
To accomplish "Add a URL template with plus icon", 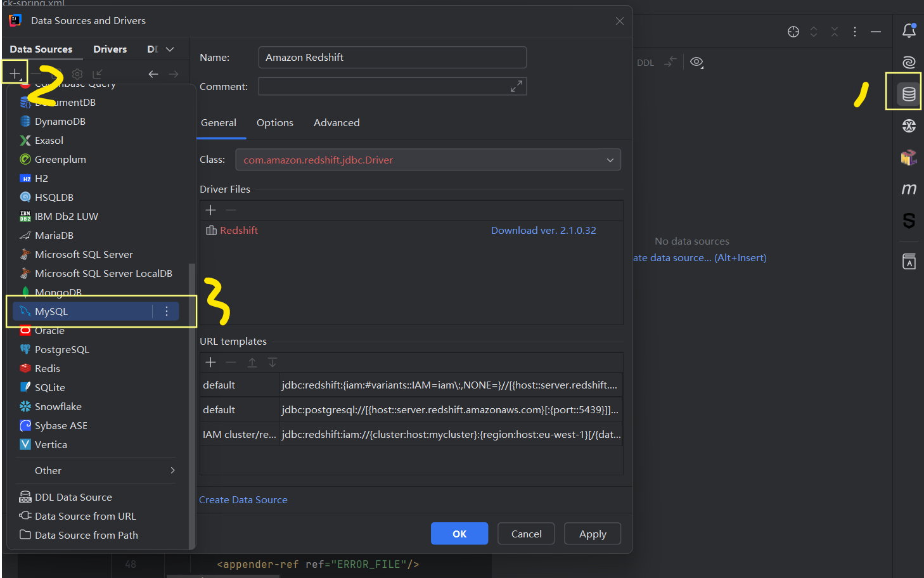I will pyautogui.click(x=211, y=362).
